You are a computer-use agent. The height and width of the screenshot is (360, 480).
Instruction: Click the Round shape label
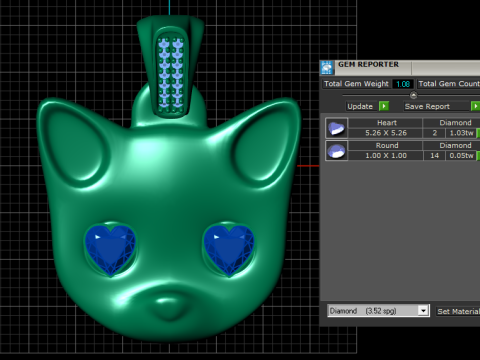[x=386, y=145]
